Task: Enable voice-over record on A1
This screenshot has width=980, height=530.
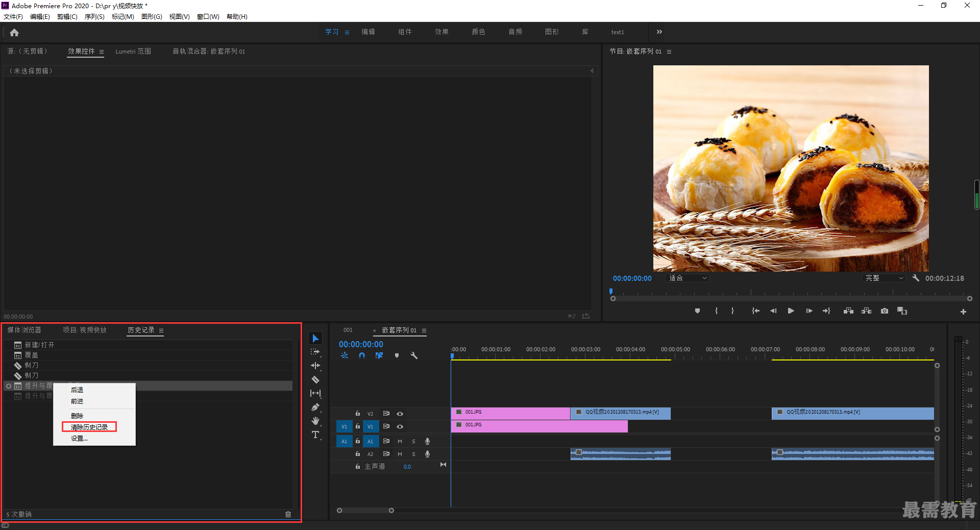Action: 428,441
